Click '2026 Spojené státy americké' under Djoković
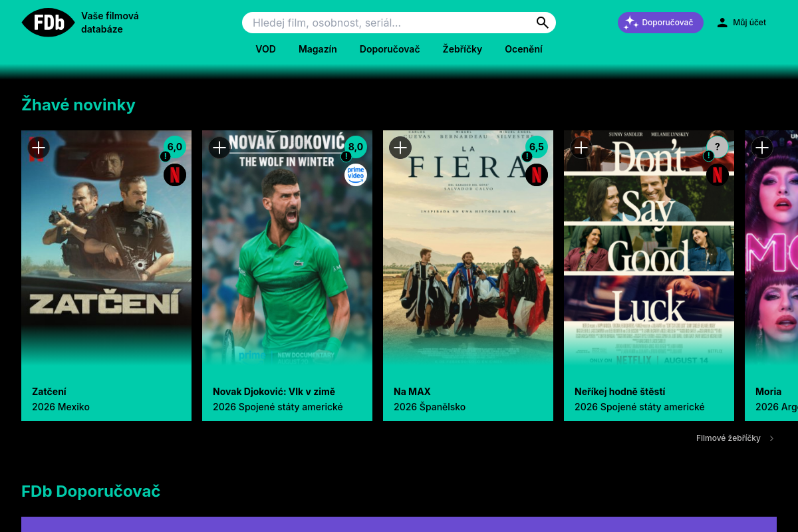Image resolution: width=798 pixels, height=532 pixels. coord(278,407)
